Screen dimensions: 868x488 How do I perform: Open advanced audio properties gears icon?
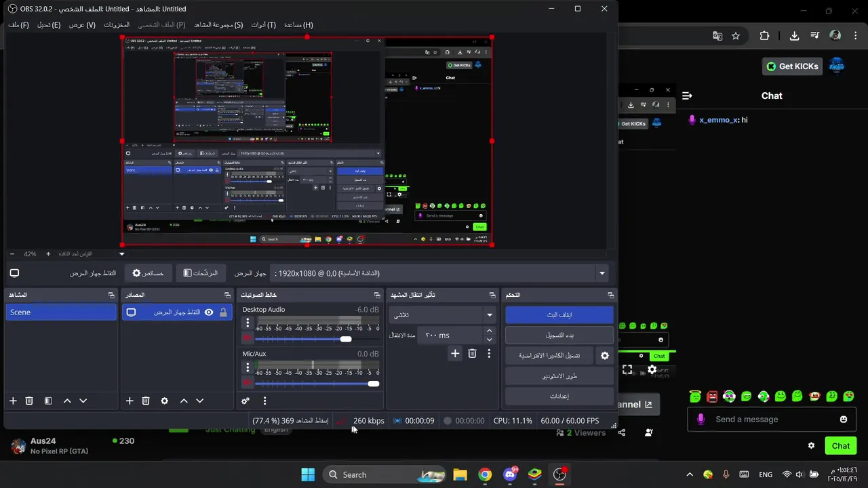click(x=245, y=401)
